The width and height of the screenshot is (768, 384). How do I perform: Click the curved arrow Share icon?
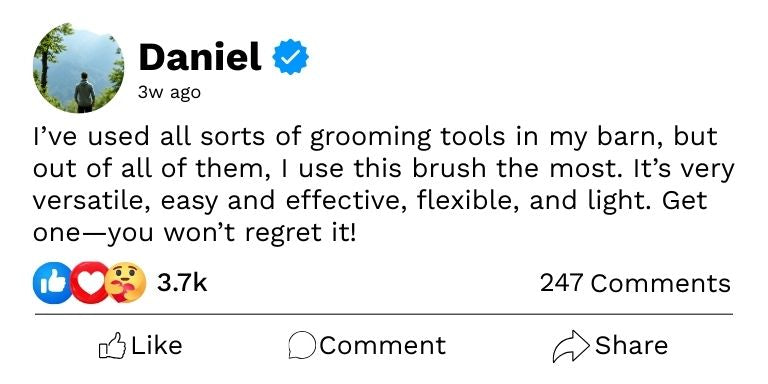coord(571,346)
